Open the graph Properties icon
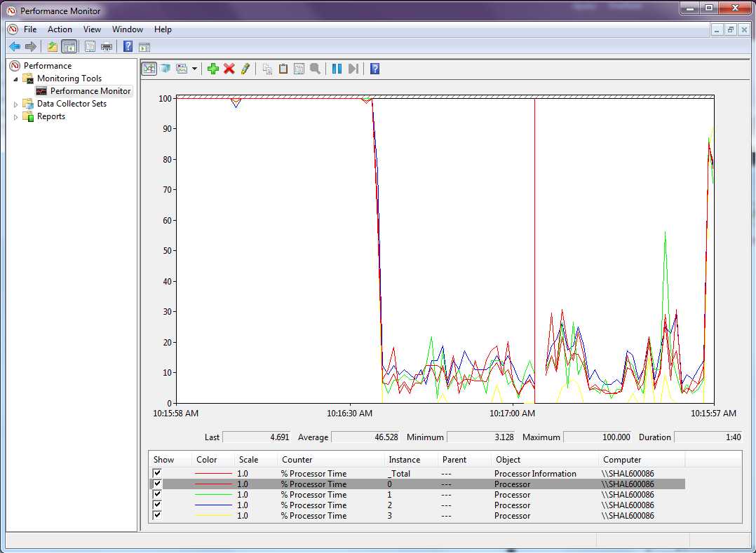This screenshot has height=553, width=756. [x=299, y=69]
